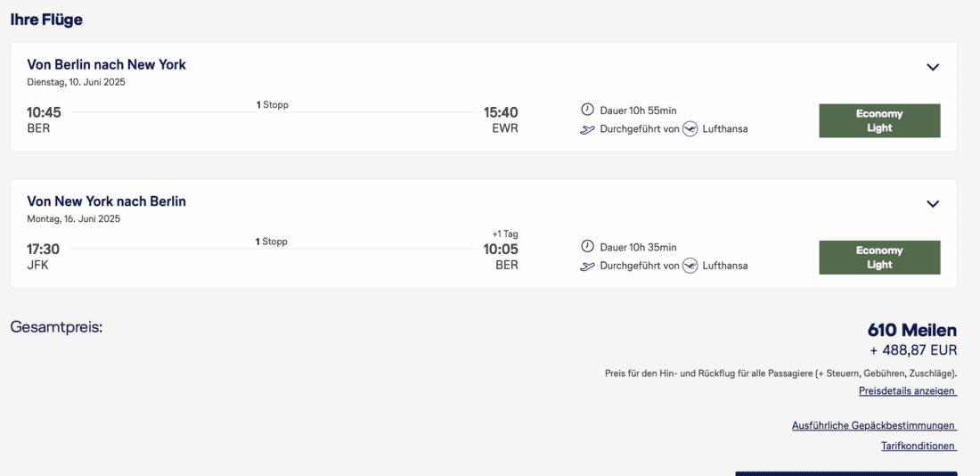Click the clock icon on the Berlin–New York flight
The width and height of the screenshot is (980, 476).
[x=587, y=110]
